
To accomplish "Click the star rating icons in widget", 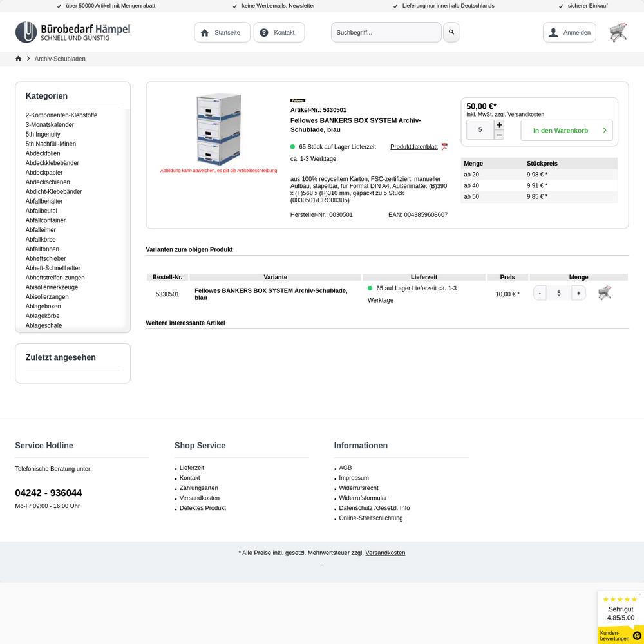I will (620, 599).
